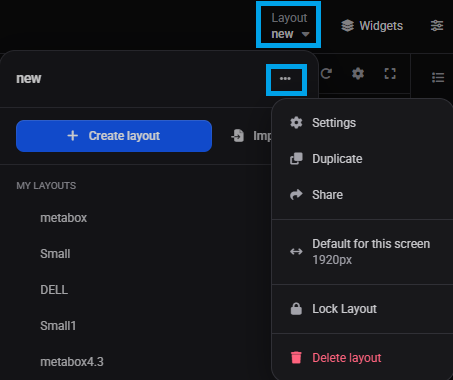Open the Widgets panel
The image size is (453, 380).
pos(372,26)
